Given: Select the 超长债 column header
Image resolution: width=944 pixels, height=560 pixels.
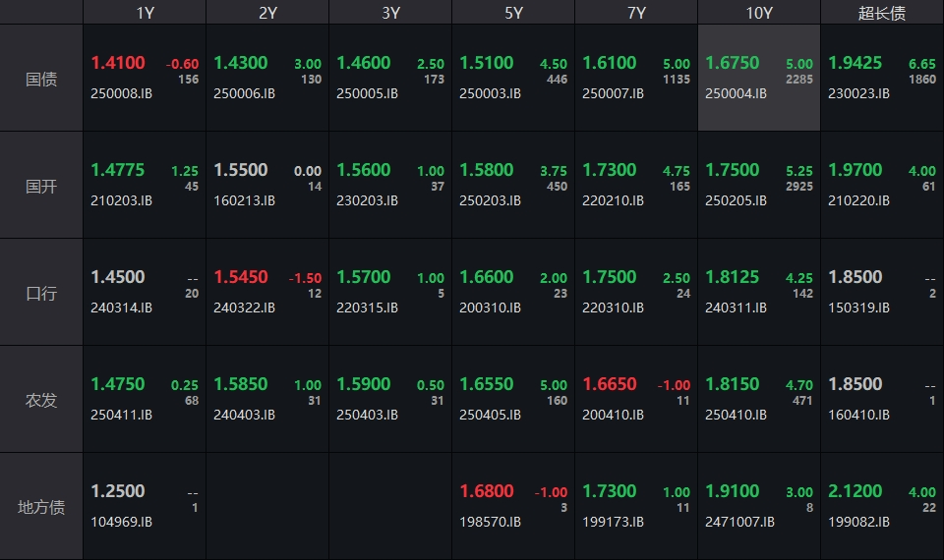Looking at the screenshot, I should tap(882, 13).
